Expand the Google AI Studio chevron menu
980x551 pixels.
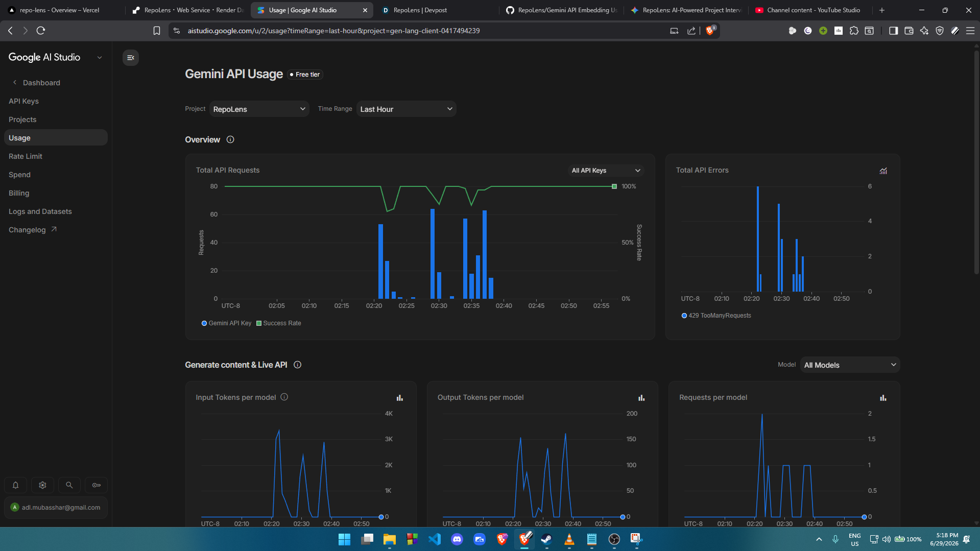point(100,58)
